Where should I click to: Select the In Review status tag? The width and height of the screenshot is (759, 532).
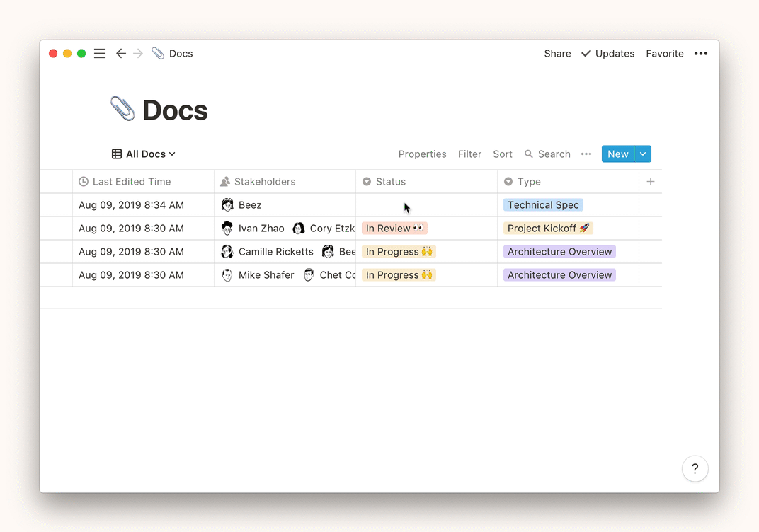pos(394,229)
